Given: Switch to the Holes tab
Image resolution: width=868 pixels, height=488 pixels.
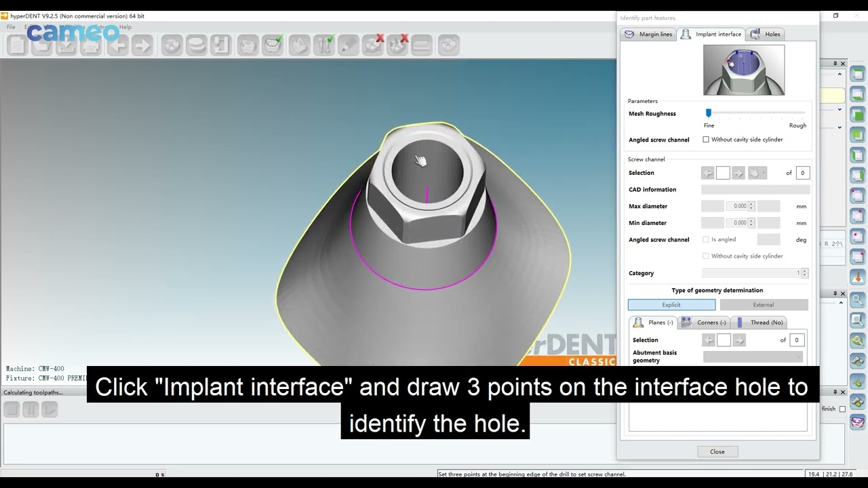Looking at the screenshot, I should [766, 34].
